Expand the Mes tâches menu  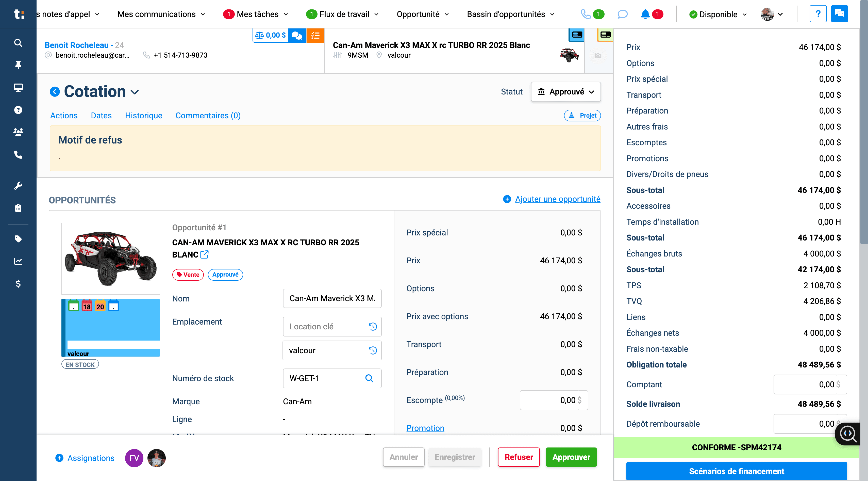256,14
